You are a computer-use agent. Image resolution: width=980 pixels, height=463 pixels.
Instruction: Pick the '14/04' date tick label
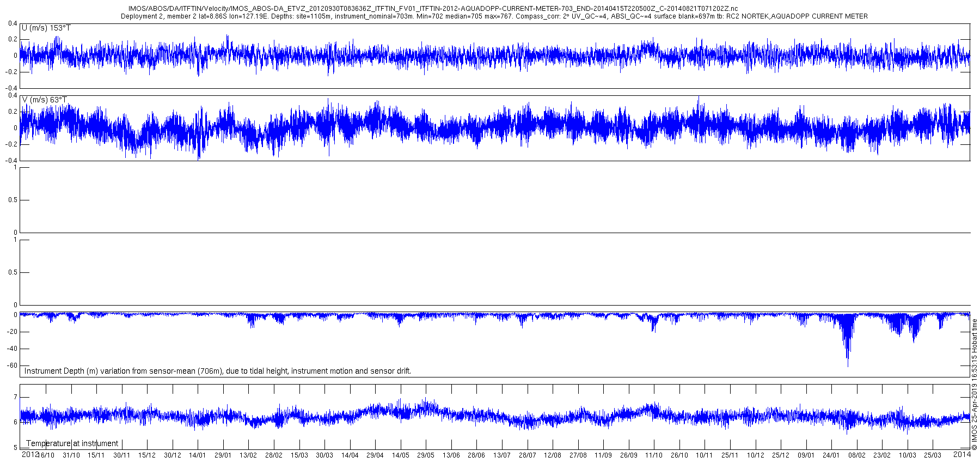[x=350, y=455]
